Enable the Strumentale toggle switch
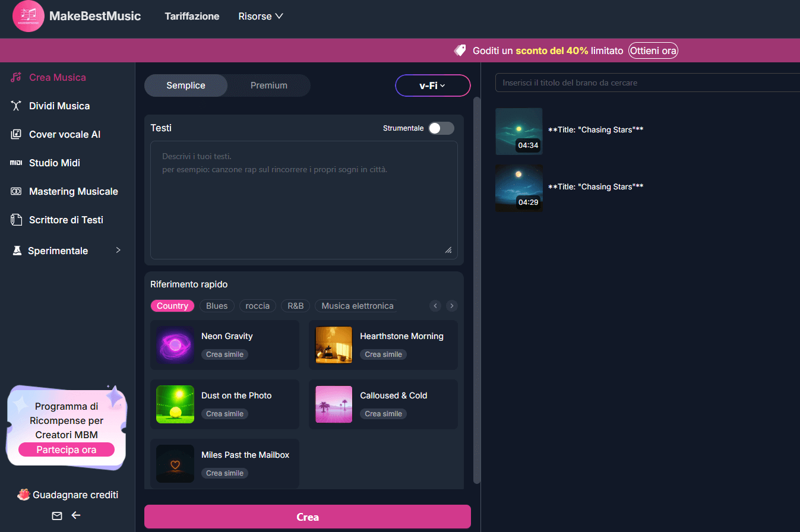Screen dimensions: 800x532 point(441,128)
